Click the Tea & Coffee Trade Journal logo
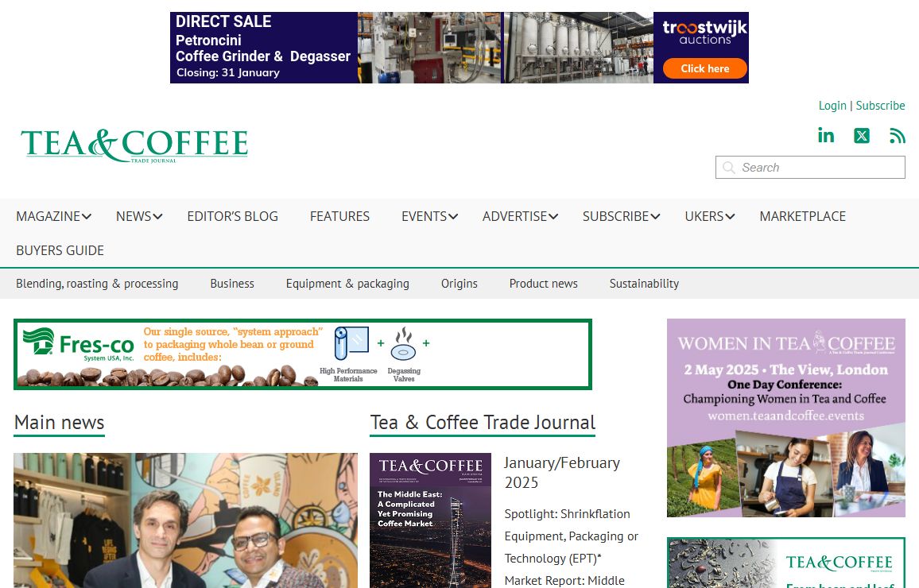 pos(134,146)
